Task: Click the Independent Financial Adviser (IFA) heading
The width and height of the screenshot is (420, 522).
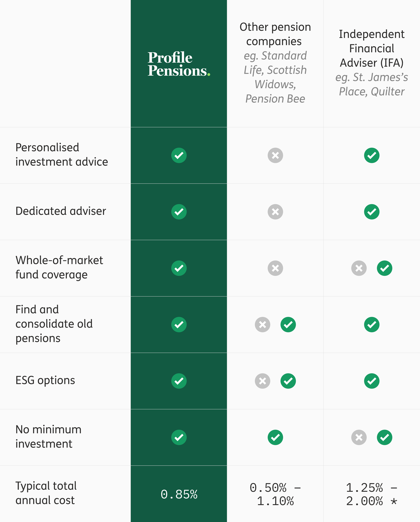Action: point(372,48)
